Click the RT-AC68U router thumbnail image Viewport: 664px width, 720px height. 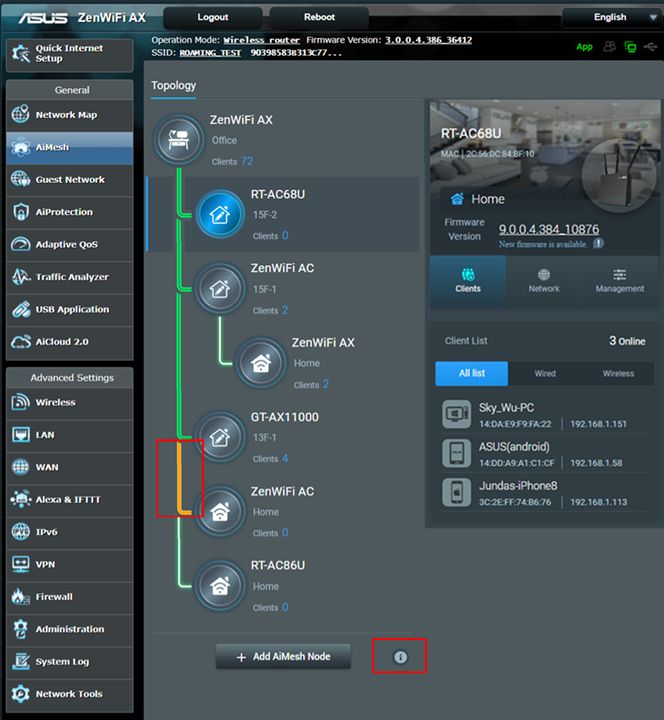click(x=618, y=175)
